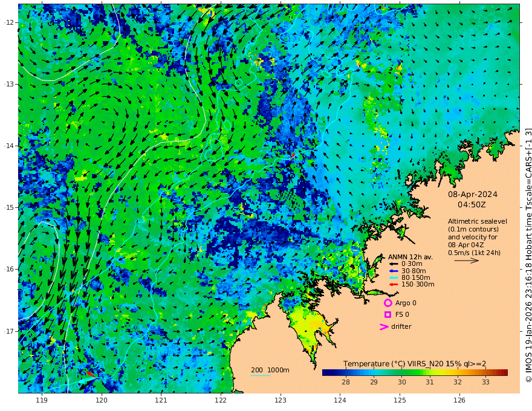The image size is (532, 411).
Task: Click the '80-150m' depth label
Action: click(415, 277)
